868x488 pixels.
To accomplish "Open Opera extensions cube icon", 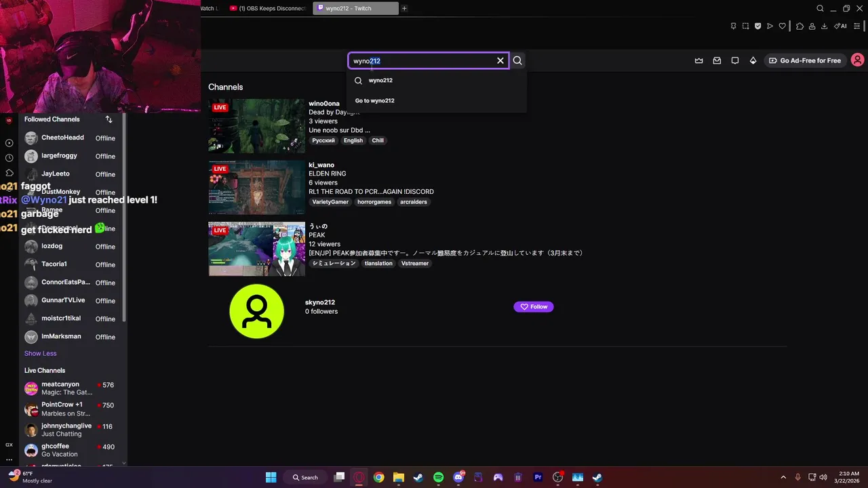I will tap(800, 26).
